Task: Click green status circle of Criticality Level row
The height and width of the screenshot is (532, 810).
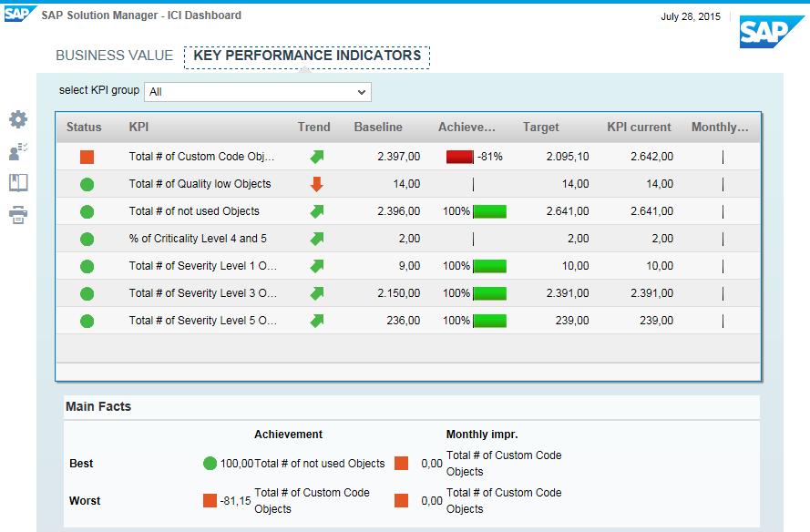Action: point(87,240)
